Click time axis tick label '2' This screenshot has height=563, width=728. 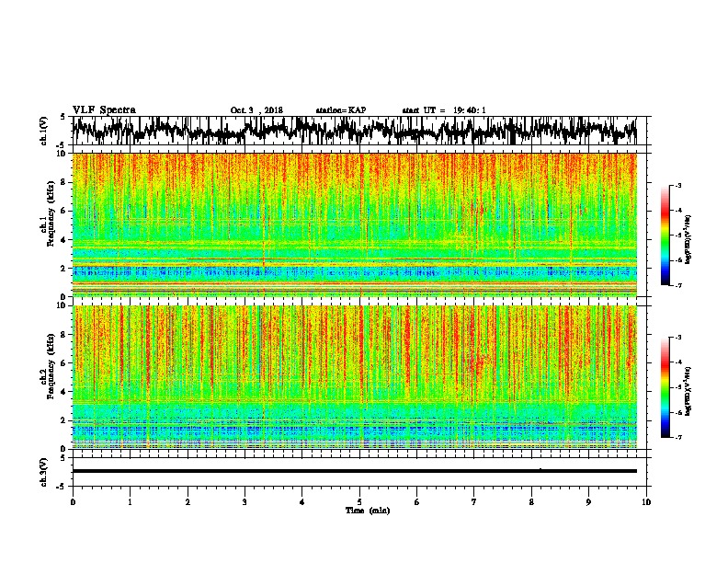point(188,502)
